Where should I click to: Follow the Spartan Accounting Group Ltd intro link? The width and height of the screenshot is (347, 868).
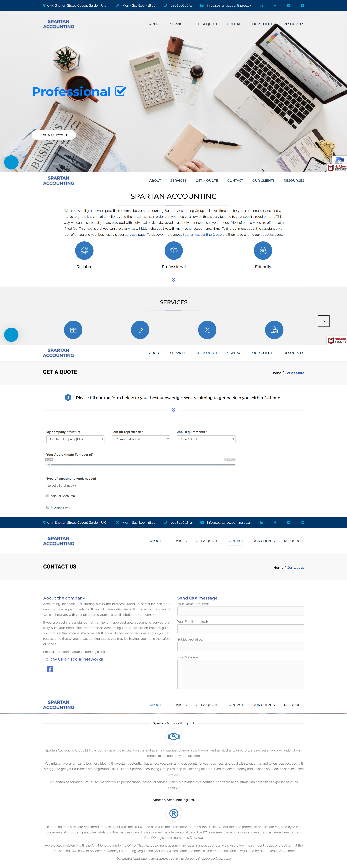(205, 235)
